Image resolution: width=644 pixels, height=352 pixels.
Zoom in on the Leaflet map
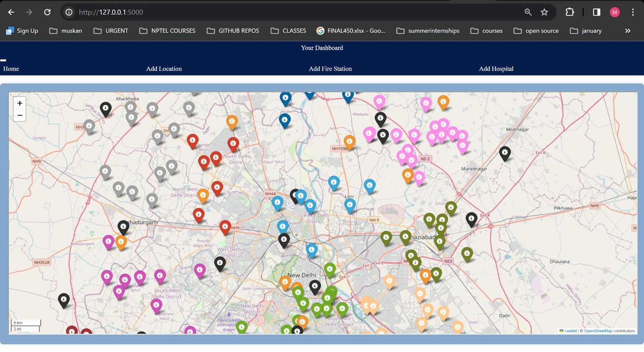coord(20,103)
